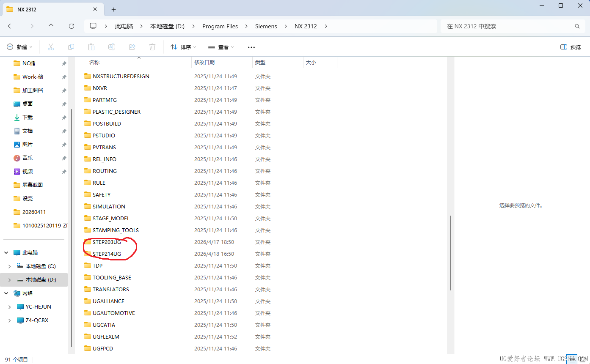Viewport: 590px width, 364px height.
Task: Select the SIMULATION folder
Action: tap(109, 207)
